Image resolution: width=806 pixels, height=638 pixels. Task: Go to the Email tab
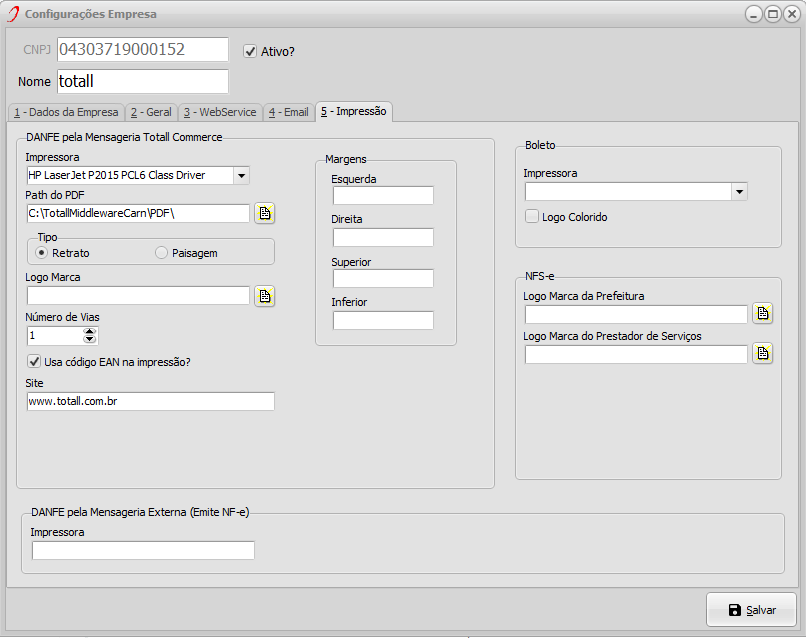click(x=288, y=112)
